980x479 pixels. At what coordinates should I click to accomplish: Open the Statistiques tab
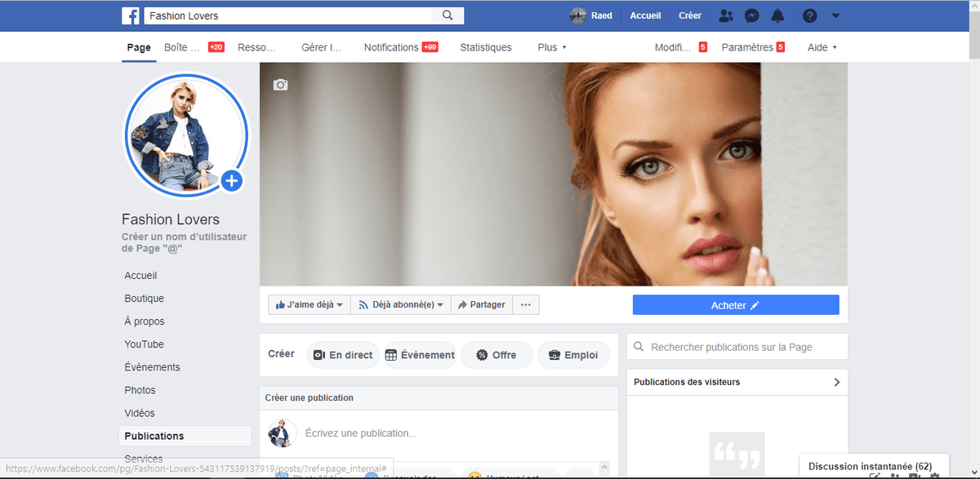coord(485,47)
